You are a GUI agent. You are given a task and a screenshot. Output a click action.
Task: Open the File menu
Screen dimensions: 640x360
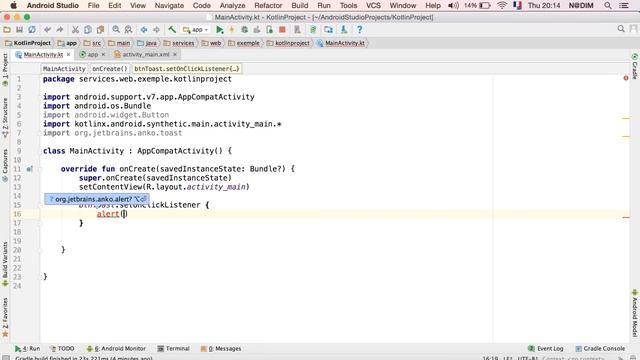point(93,5)
